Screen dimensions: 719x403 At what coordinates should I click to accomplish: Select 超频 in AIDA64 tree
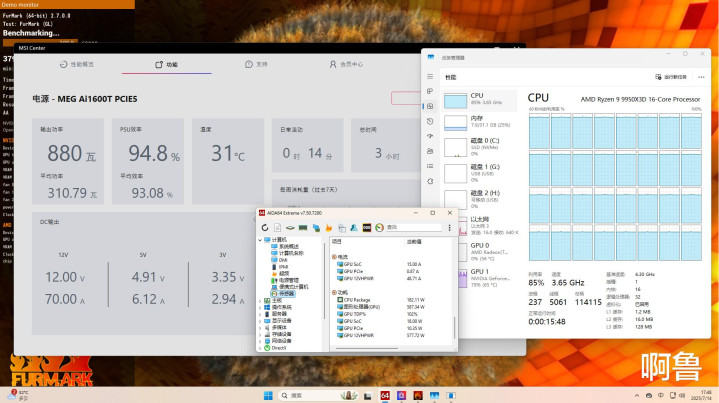point(280,273)
